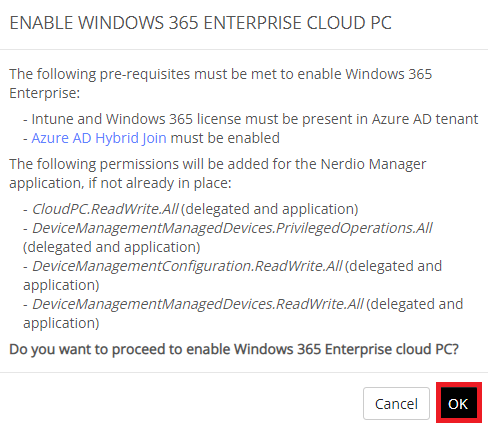Click the DeviceManagementManagedDevices.PrivilegedOperations.All permission name
The height and width of the screenshot is (429, 488).
coord(232,228)
